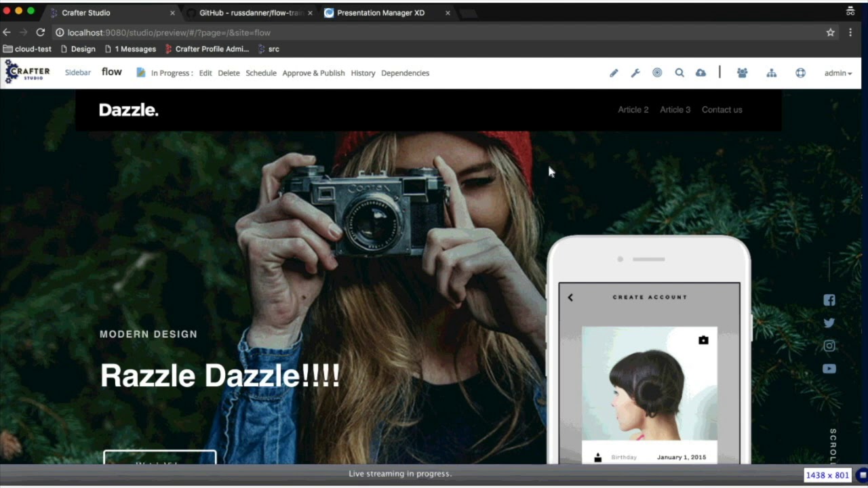Go back with browser back arrow
The width and height of the screenshot is (868, 488).
pos(7,33)
